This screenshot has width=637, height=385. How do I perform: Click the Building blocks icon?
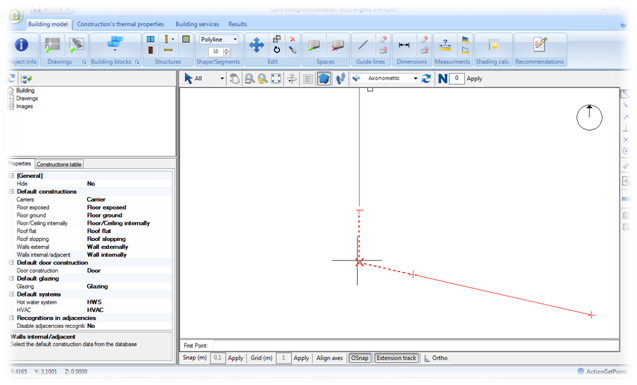tap(115, 43)
